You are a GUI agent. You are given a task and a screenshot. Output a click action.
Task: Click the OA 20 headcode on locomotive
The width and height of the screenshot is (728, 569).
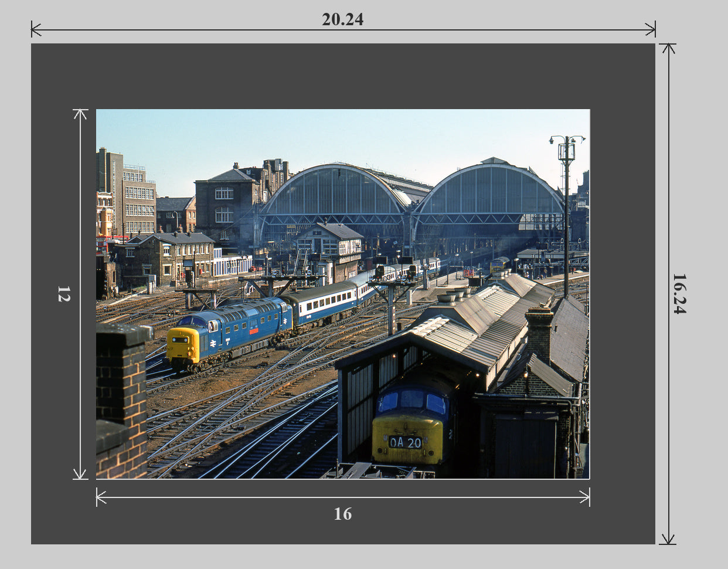405,442
